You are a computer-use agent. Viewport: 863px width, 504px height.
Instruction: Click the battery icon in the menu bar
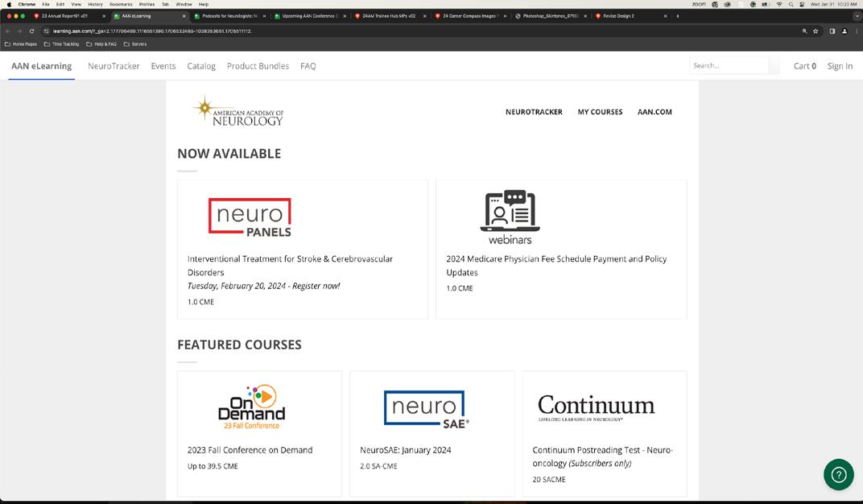(x=766, y=4)
